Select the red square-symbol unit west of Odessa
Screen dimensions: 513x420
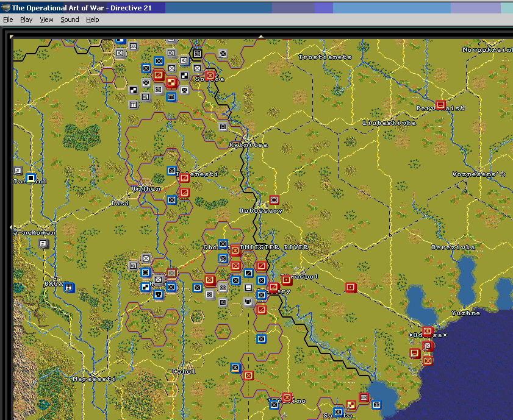tap(415, 354)
